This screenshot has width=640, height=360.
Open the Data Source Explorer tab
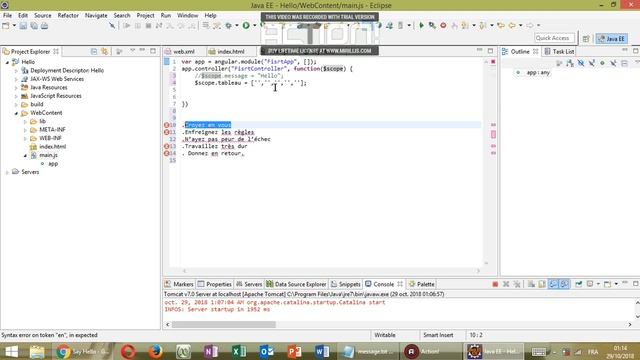(x=296, y=284)
